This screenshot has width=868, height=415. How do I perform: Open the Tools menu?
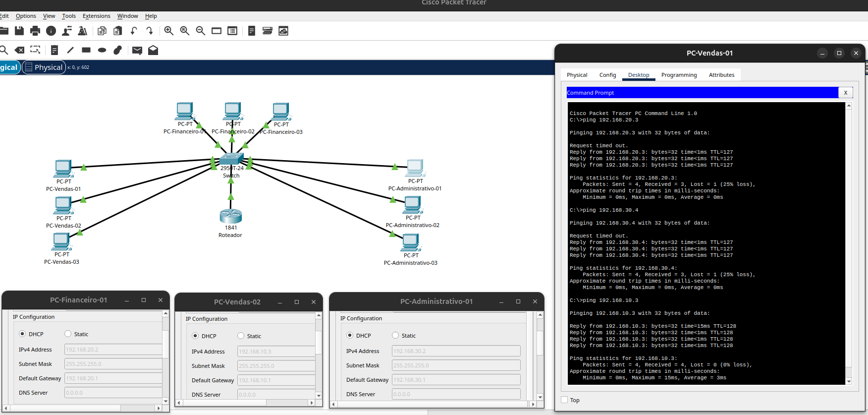click(69, 16)
